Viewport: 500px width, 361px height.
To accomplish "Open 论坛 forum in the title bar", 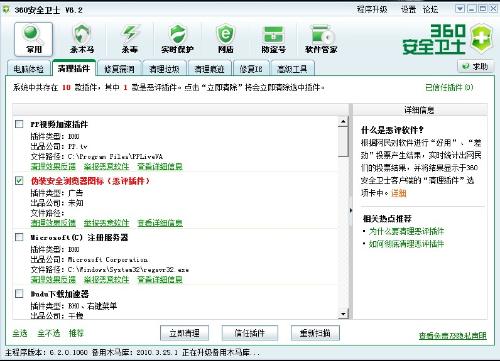I will [x=430, y=9].
